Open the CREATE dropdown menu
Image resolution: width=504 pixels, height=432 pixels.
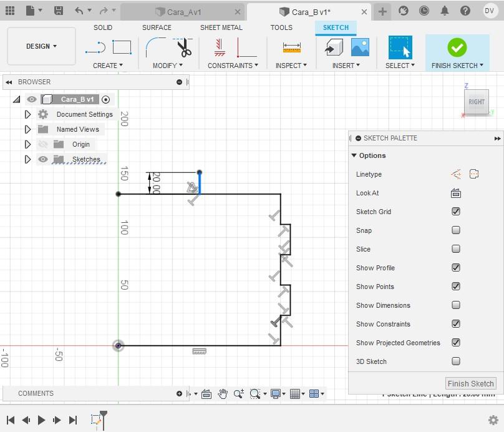click(x=108, y=66)
